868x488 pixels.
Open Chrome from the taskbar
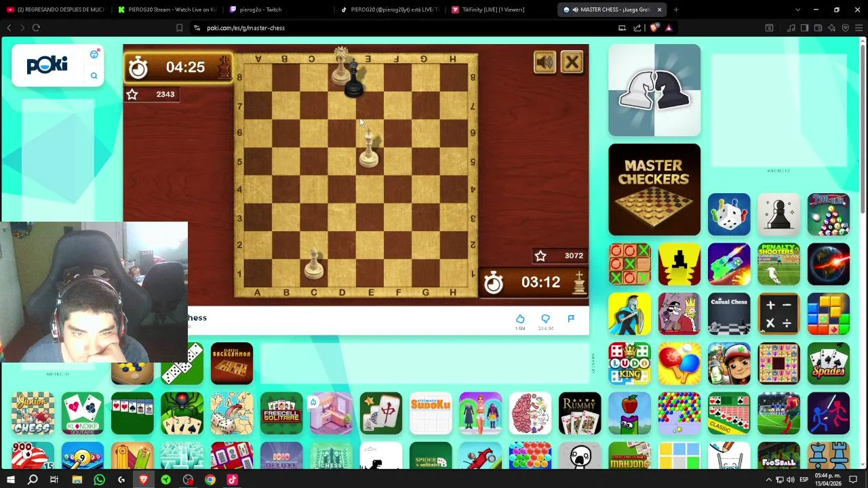point(210,480)
